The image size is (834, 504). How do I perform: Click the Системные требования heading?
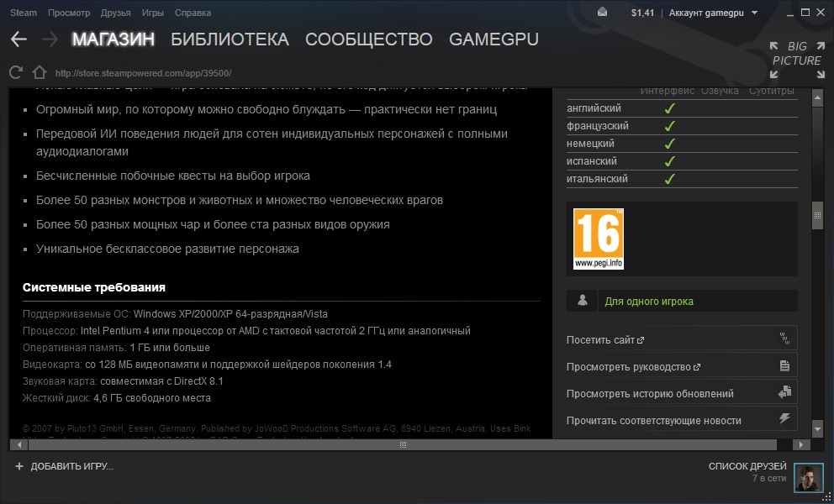[x=94, y=287]
